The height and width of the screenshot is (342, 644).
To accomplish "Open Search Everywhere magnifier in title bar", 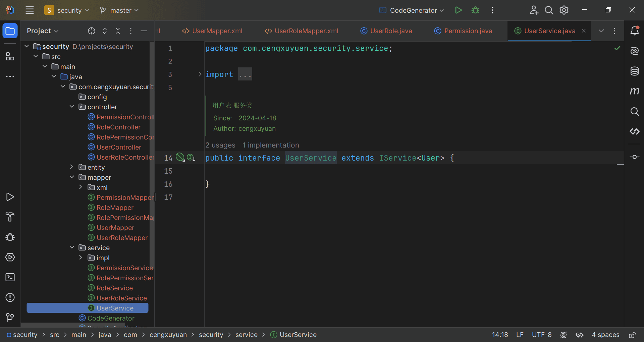I will [x=549, y=10].
